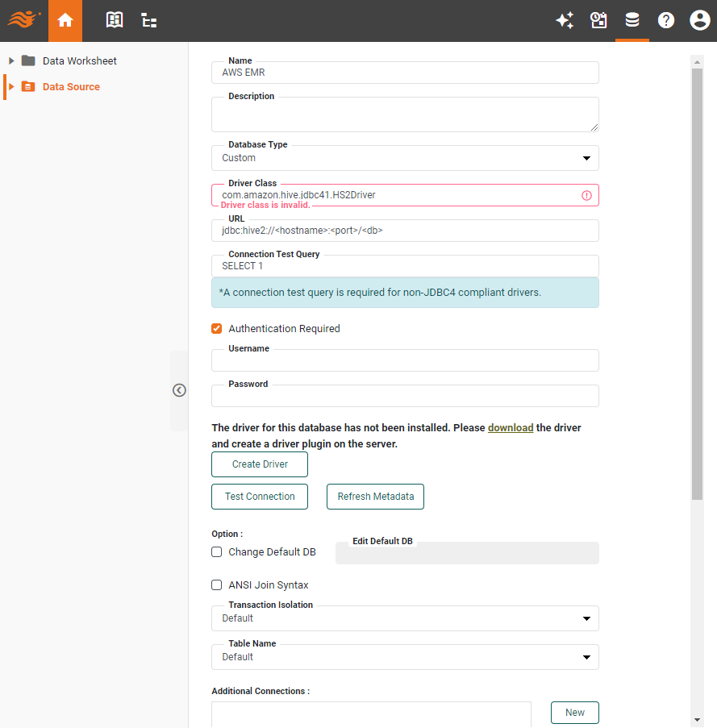Open the Help question mark icon
The image size is (717, 728).
[x=666, y=20]
